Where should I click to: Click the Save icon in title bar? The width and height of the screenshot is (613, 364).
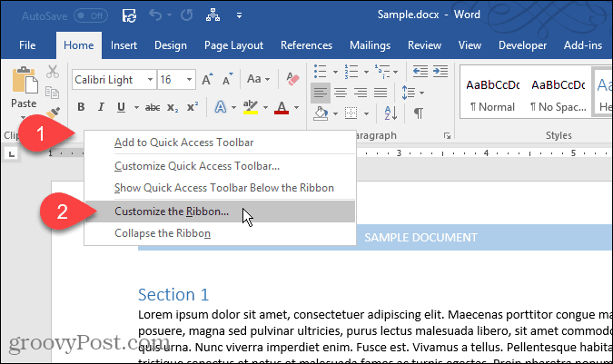(129, 15)
